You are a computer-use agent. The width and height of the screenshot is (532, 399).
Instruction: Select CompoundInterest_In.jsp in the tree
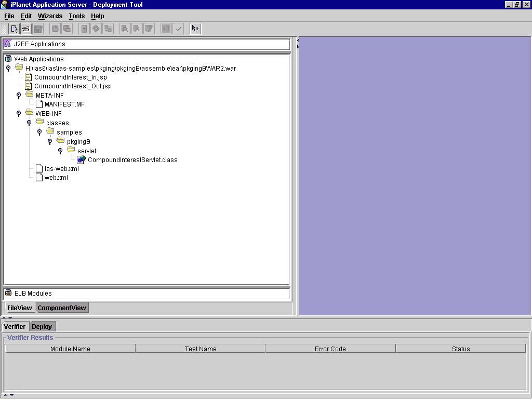click(x=71, y=77)
